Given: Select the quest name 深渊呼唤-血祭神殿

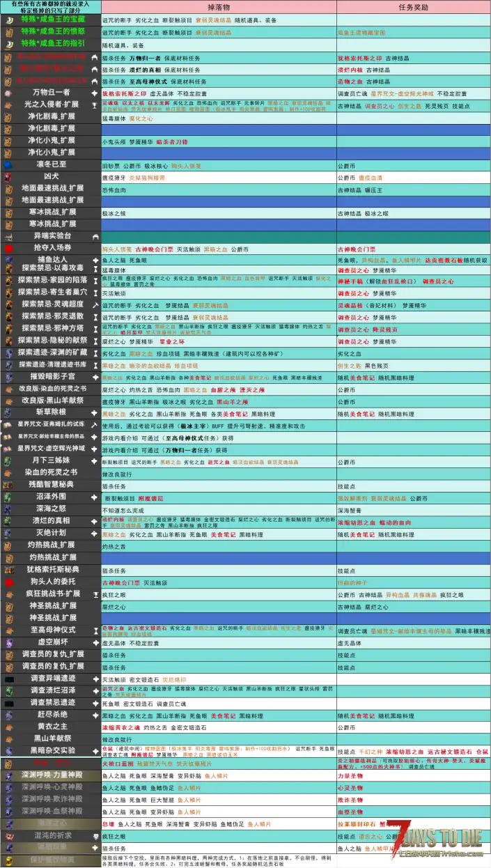Looking at the screenshot, I should click(x=52, y=811).
